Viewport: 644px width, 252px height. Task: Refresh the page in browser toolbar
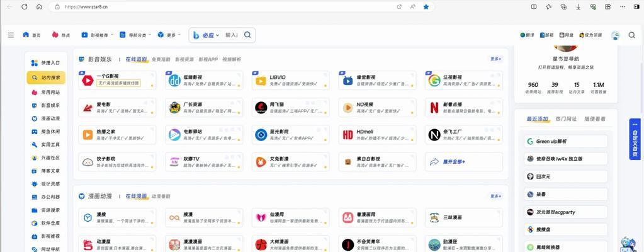point(24,6)
